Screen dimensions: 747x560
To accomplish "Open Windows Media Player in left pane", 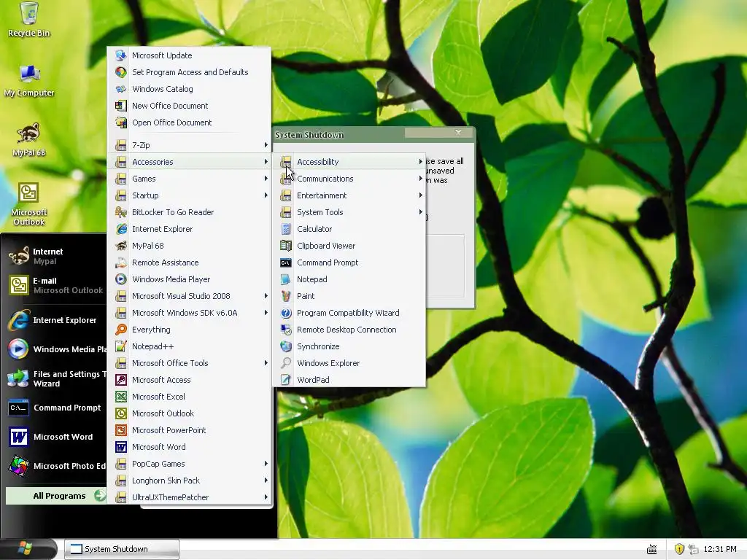I will [56, 349].
